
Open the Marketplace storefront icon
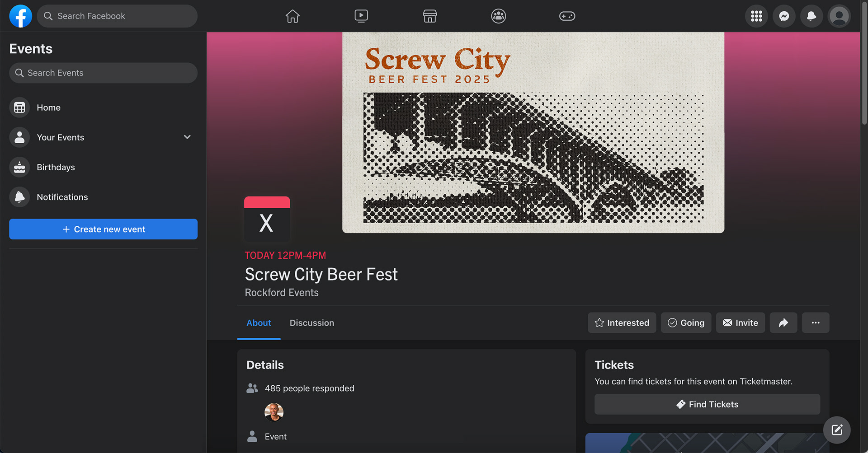click(x=430, y=16)
